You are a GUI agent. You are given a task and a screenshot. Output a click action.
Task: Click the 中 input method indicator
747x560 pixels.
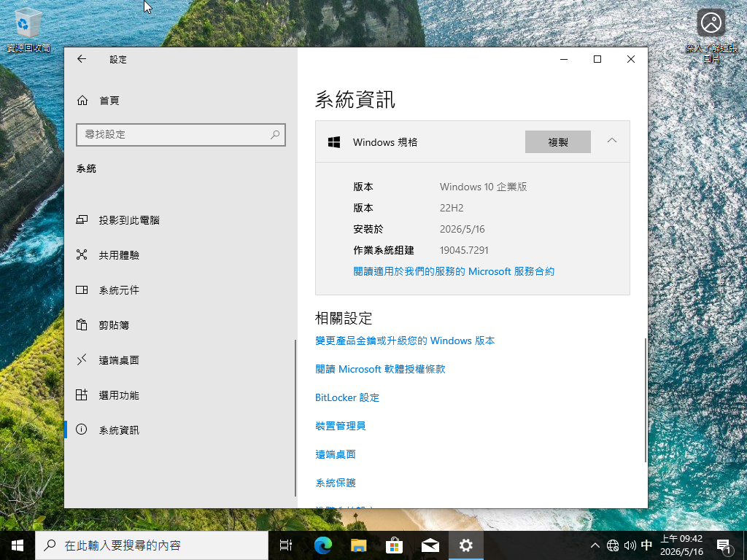pos(646,545)
